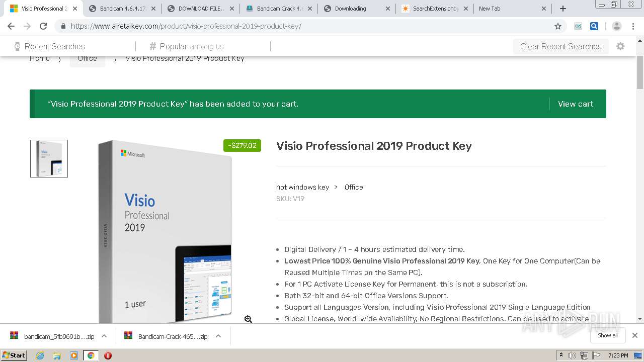The height and width of the screenshot is (362, 644).
Task: Close the Visio Professional tab
Action: coord(75,9)
